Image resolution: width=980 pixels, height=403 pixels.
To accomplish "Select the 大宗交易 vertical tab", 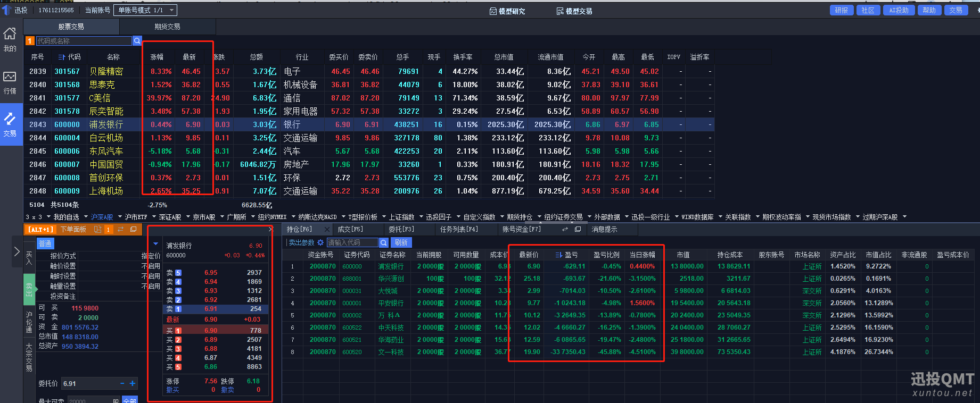I will [x=29, y=357].
